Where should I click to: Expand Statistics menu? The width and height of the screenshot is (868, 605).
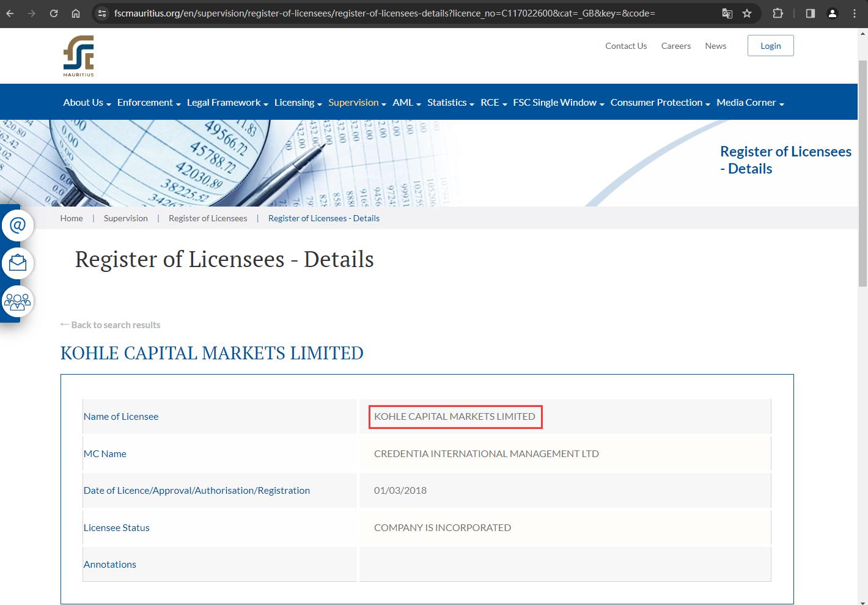tap(451, 103)
